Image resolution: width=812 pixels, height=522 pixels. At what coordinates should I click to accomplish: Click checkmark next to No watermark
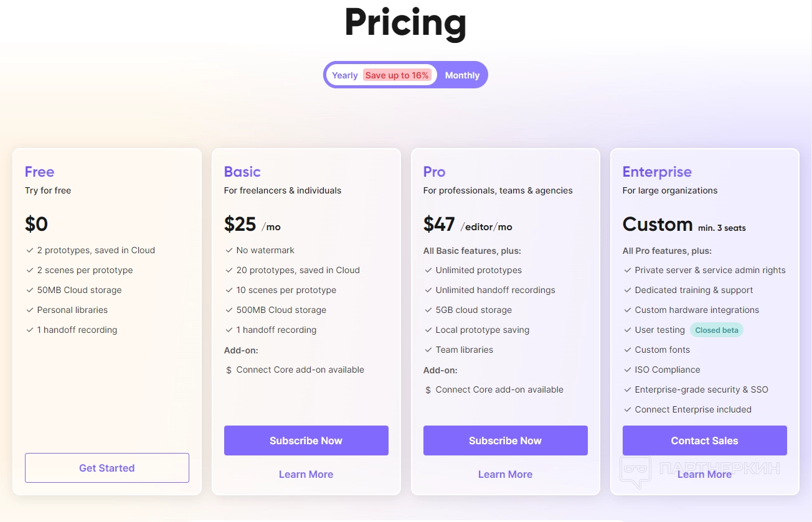point(229,250)
